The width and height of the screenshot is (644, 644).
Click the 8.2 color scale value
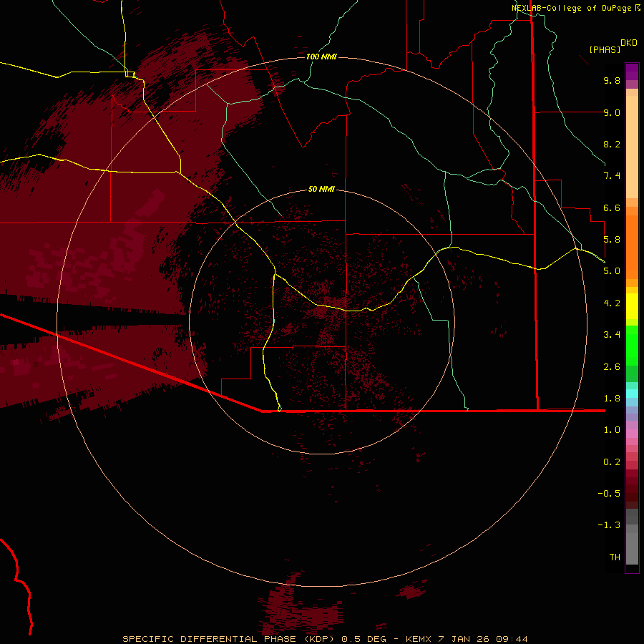[612, 144]
